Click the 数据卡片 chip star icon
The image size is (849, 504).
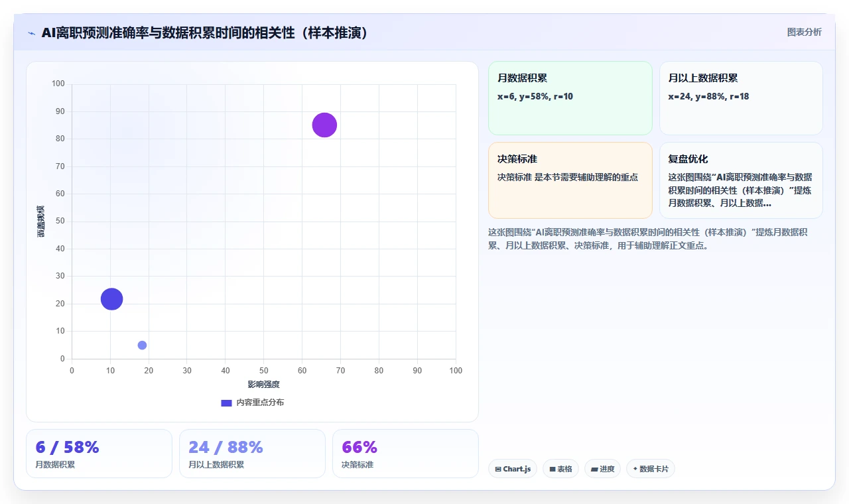click(635, 469)
